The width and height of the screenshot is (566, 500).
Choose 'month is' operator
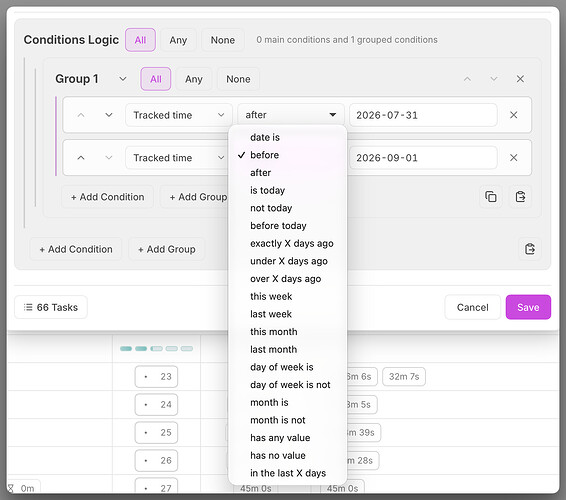(x=288, y=403)
